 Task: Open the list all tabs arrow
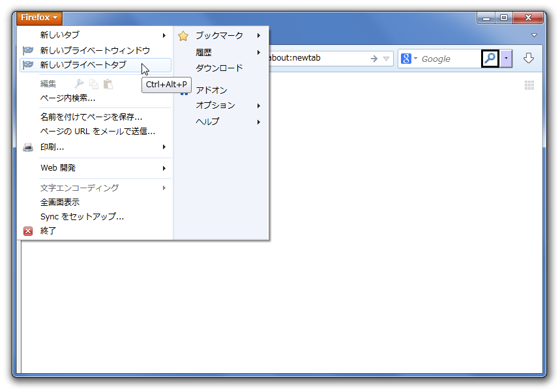point(535,35)
